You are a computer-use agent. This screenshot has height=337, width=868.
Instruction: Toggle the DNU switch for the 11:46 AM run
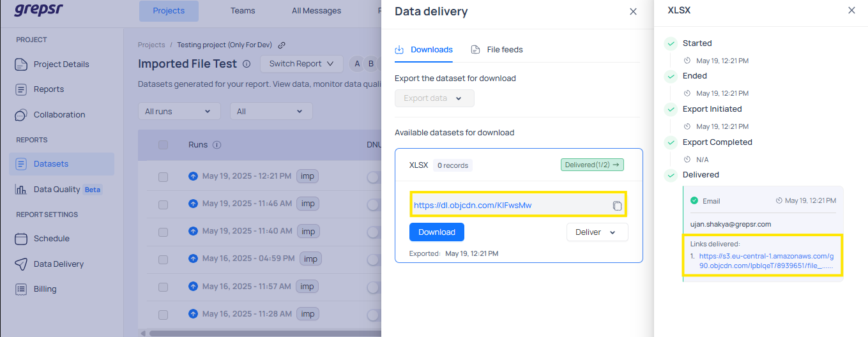(x=373, y=204)
